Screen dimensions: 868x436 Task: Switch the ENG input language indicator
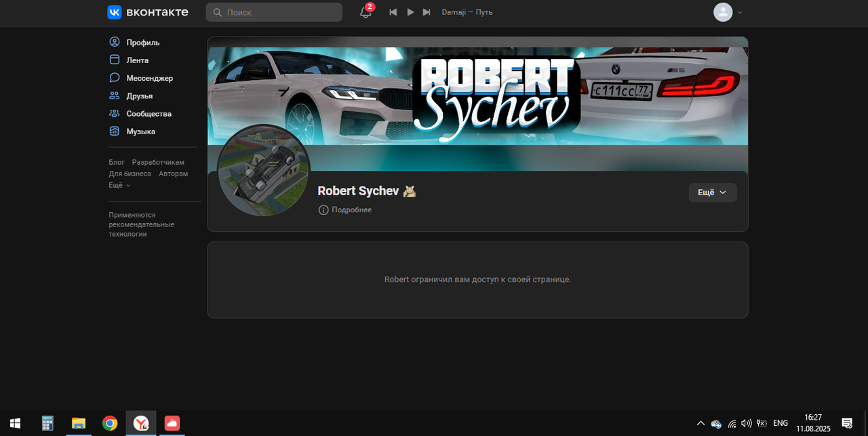click(781, 423)
